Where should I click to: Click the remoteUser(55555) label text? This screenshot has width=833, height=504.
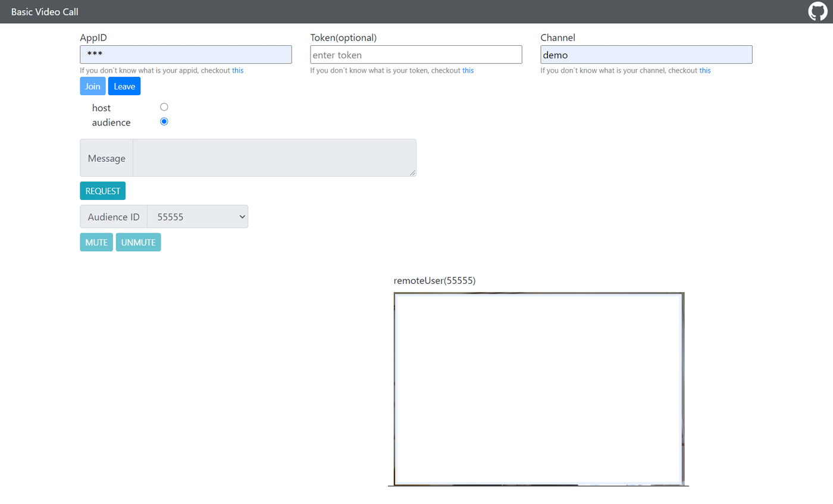(x=435, y=280)
